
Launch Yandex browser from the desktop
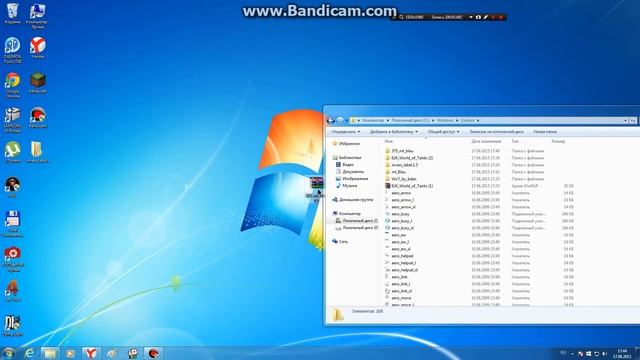coord(38,47)
